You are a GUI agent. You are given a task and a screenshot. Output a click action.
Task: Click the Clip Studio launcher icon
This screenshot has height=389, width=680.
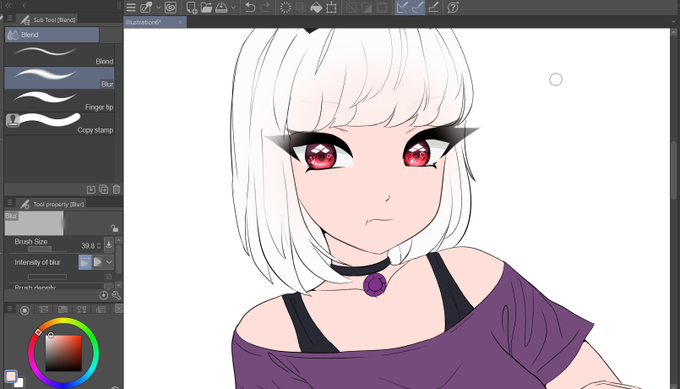coord(146,7)
